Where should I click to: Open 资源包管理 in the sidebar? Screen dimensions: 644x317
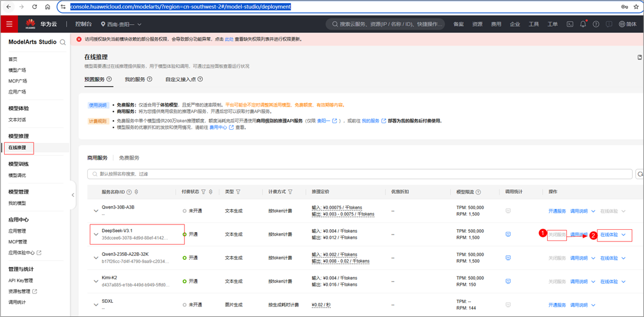(22, 292)
